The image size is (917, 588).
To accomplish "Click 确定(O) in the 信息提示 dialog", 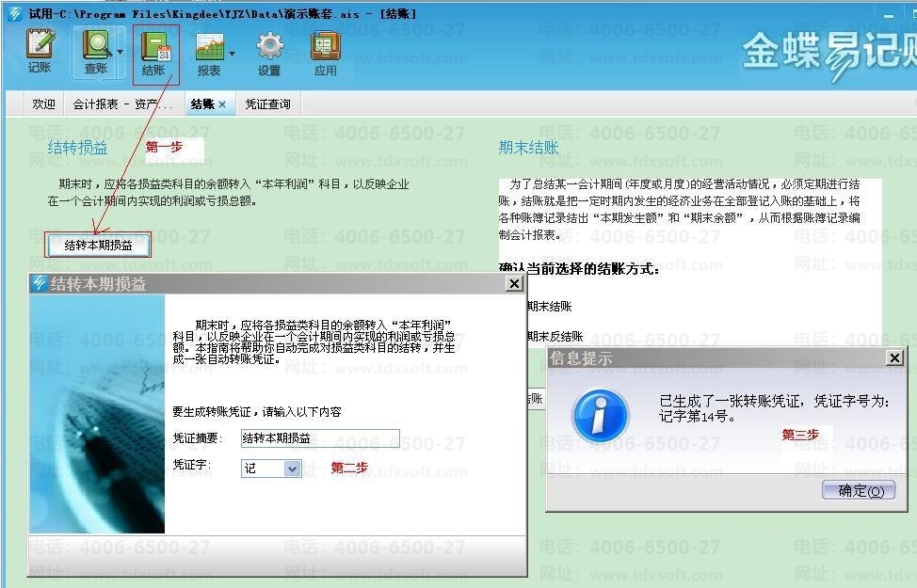I will click(859, 490).
